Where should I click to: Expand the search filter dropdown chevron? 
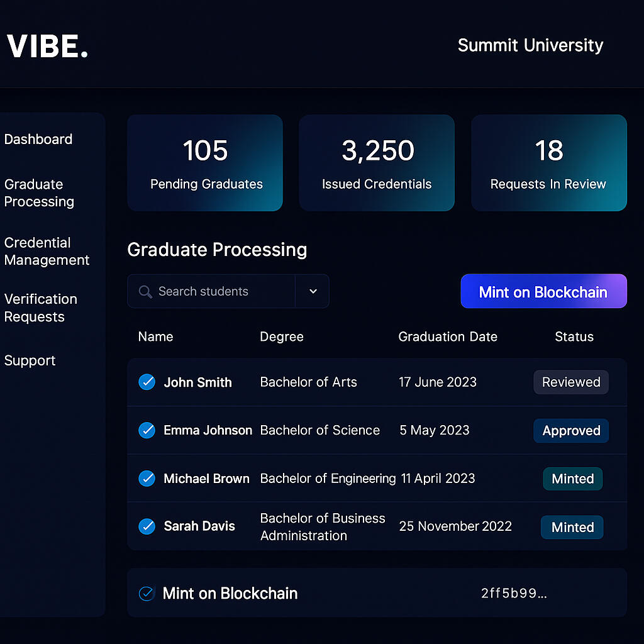(x=313, y=291)
